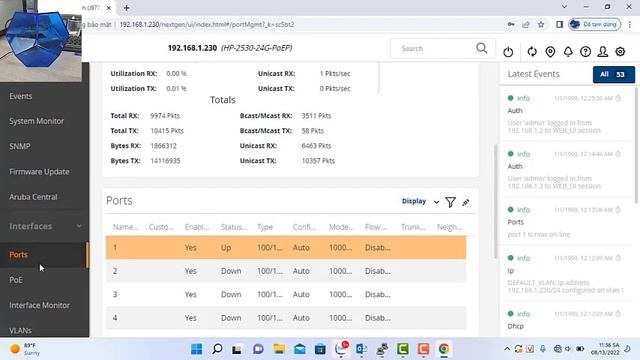
Task: Collapse the Interfaces section chevron
Action: coord(79,226)
